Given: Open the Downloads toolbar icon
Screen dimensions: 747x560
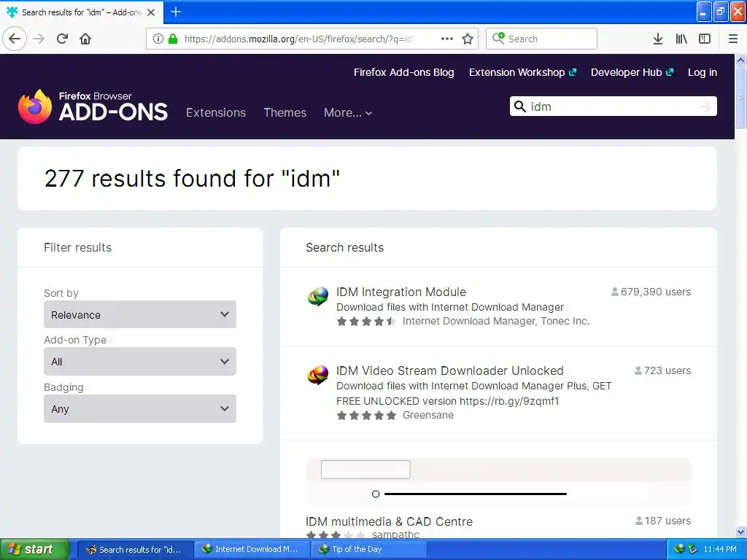Looking at the screenshot, I should coord(658,39).
